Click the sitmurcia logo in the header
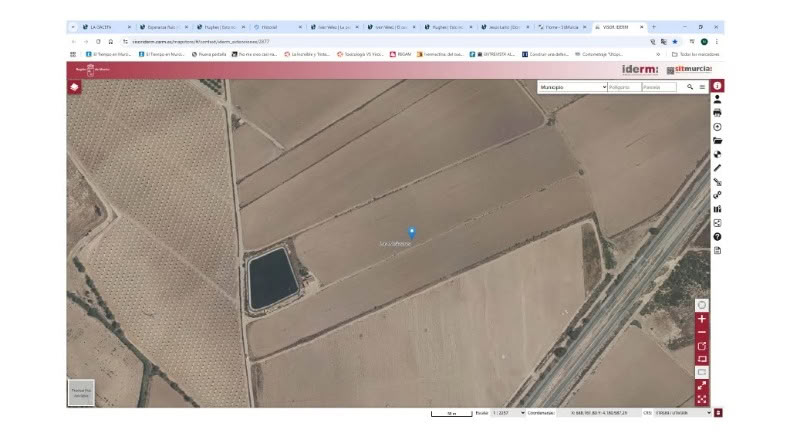This screenshot has width=790, height=440. tap(689, 70)
